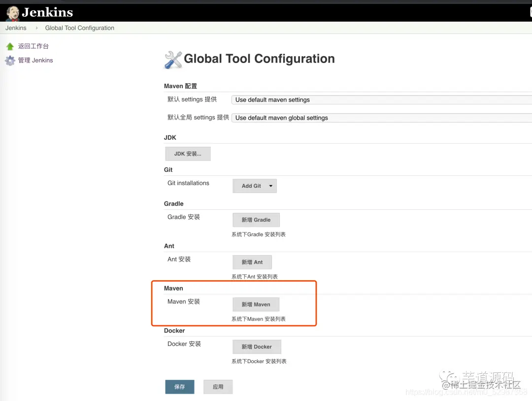The image size is (532, 401).
Task: Open Global Tool Configuration breadcrumb
Action: (x=80, y=28)
